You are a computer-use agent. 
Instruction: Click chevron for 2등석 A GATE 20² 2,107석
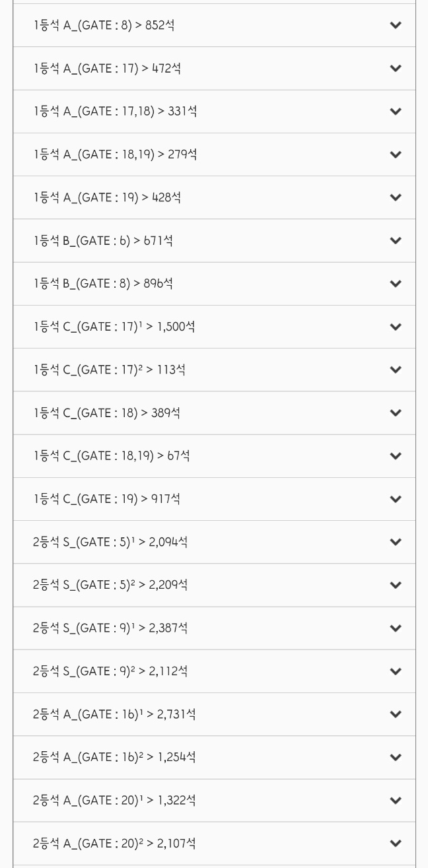[x=396, y=844]
